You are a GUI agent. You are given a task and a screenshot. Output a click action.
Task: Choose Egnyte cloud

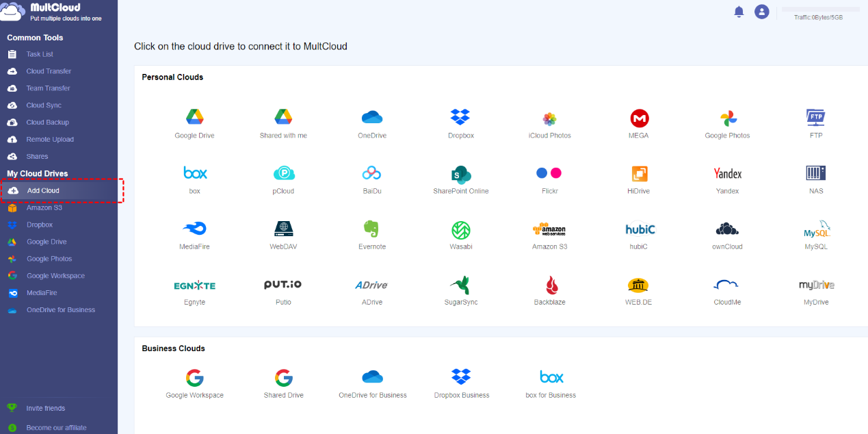pos(195,291)
